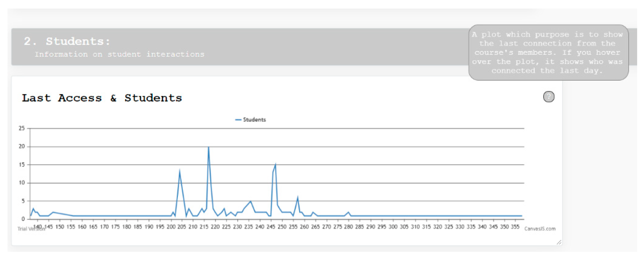This screenshot has height=257, width=644.
Task: Click the Last Access & Students title
Action: 102,98
